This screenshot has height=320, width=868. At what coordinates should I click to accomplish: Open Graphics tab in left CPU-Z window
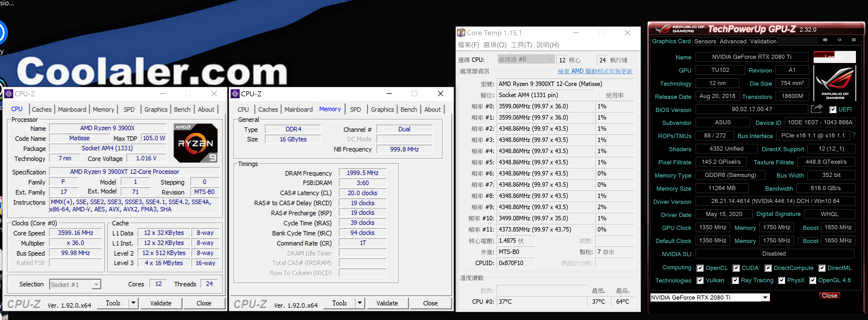(156, 109)
